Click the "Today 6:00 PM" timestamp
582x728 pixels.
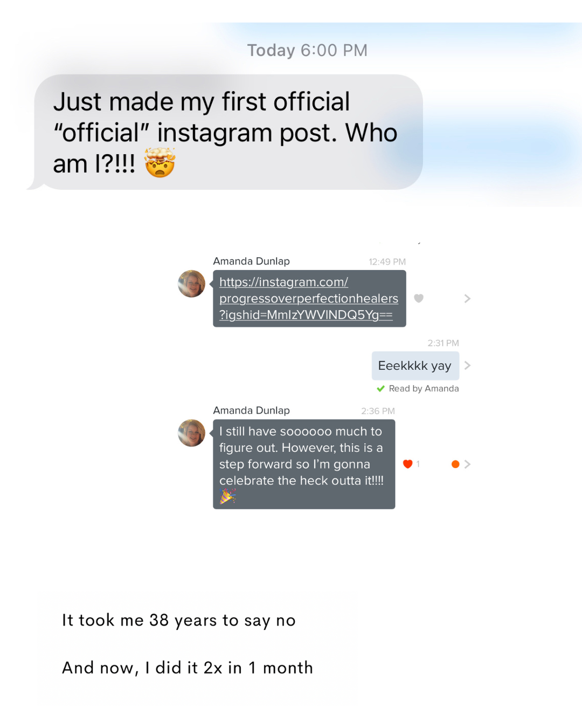pos(307,50)
